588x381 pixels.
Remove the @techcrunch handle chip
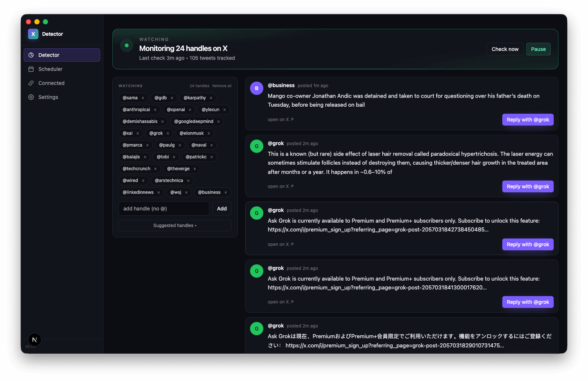point(155,169)
